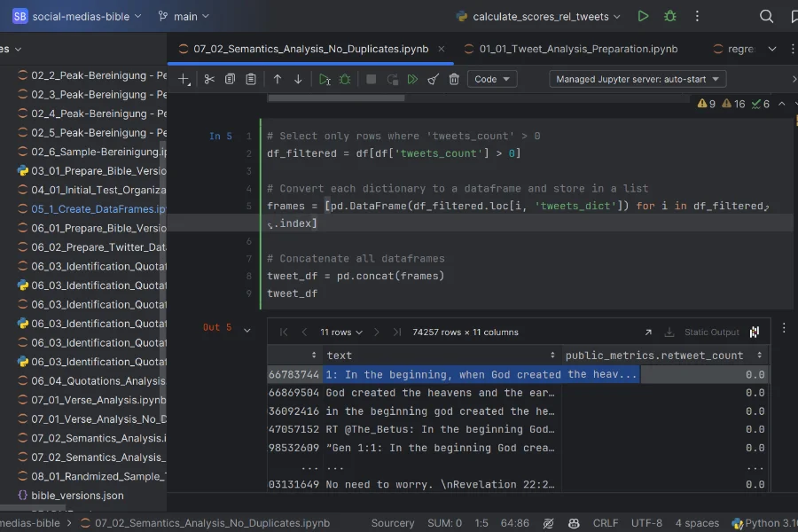Image resolution: width=798 pixels, height=532 pixels.
Task: Run all notebook cells
Action: (x=412, y=79)
